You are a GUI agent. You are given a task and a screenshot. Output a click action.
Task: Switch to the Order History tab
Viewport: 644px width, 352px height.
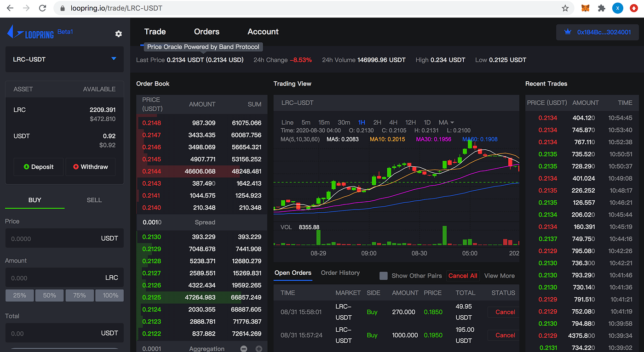(340, 273)
